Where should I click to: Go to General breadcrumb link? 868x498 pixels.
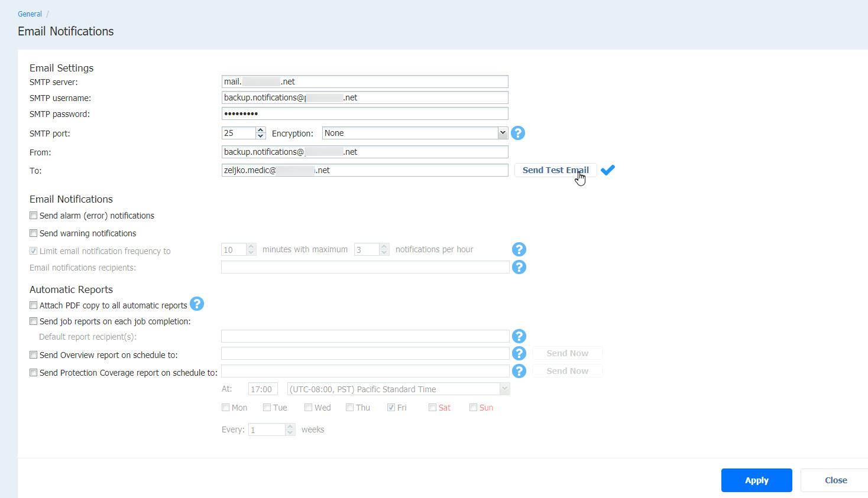coord(30,14)
